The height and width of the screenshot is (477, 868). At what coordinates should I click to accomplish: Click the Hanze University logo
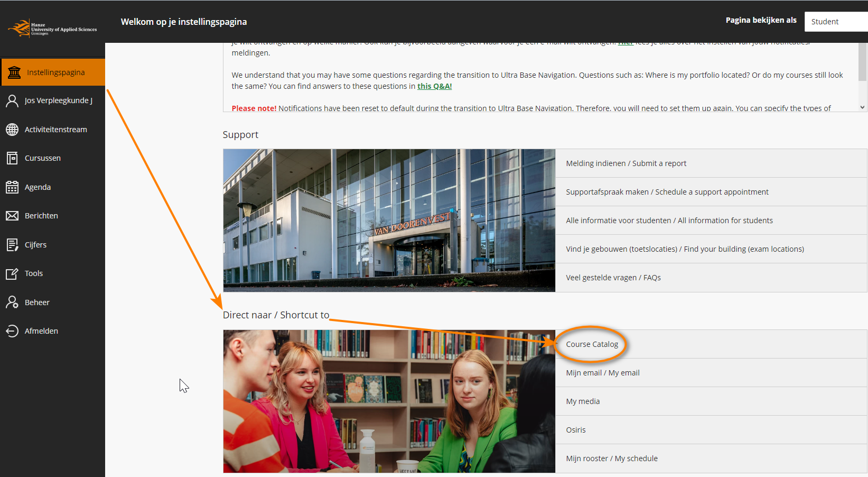52,29
